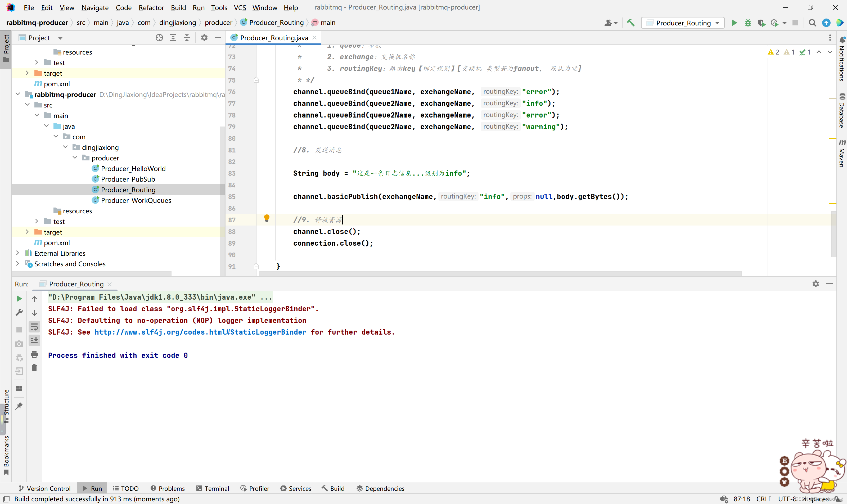Viewport: 847px width, 504px height.
Task: Click the Run button to execute code
Action: tap(734, 23)
